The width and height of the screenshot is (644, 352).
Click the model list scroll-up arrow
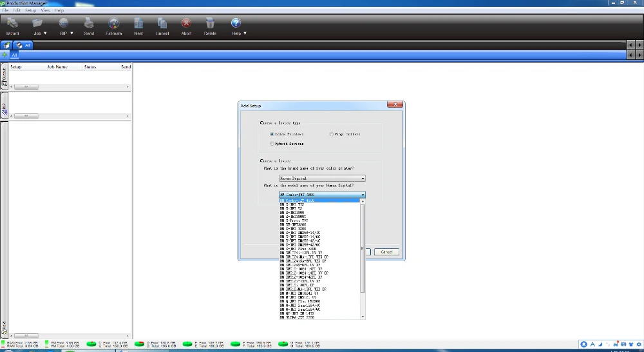point(363,201)
